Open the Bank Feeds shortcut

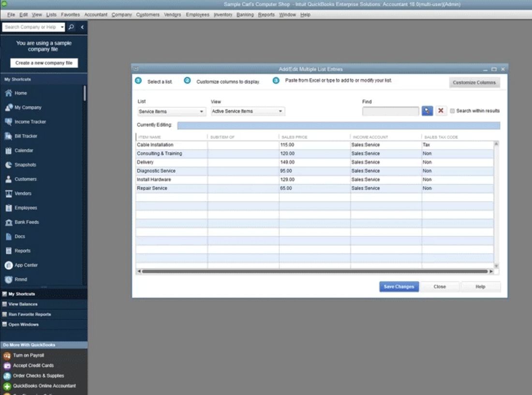[x=22, y=222]
